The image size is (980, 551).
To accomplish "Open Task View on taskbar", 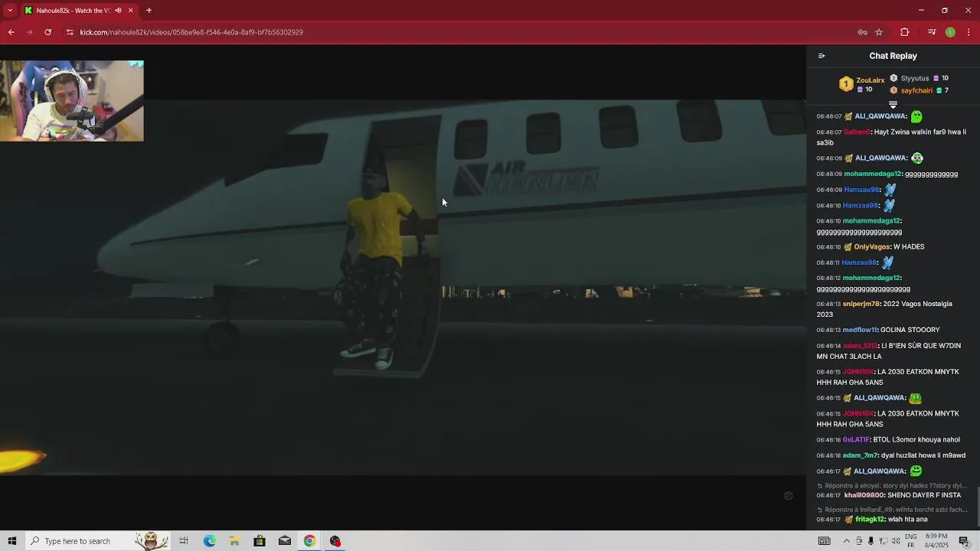I will pyautogui.click(x=184, y=541).
